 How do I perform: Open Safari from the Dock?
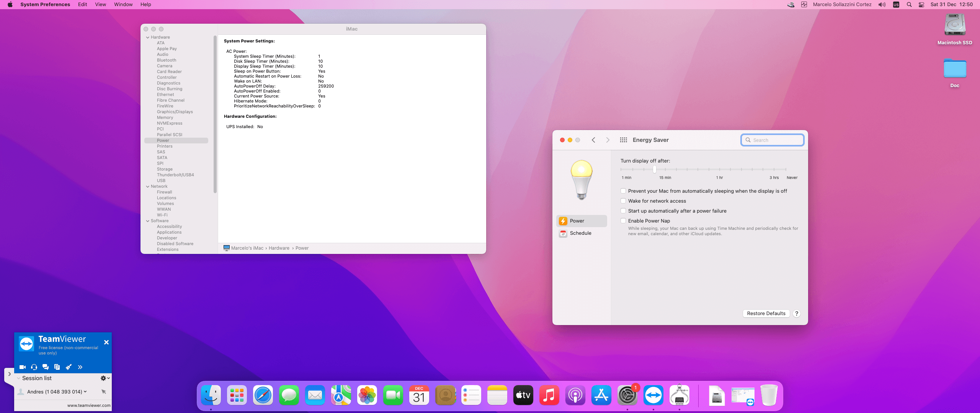pyautogui.click(x=263, y=395)
